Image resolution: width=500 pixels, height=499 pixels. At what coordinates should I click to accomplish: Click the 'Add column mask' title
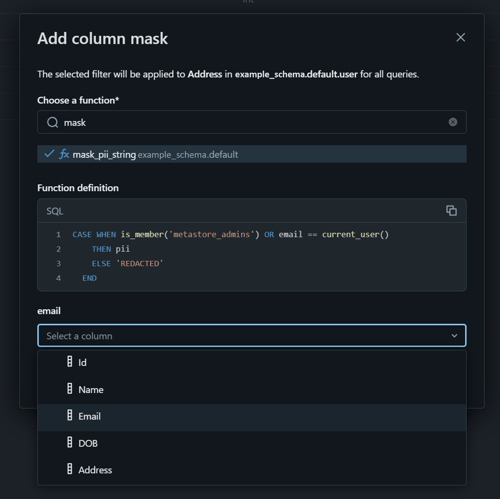tap(103, 38)
